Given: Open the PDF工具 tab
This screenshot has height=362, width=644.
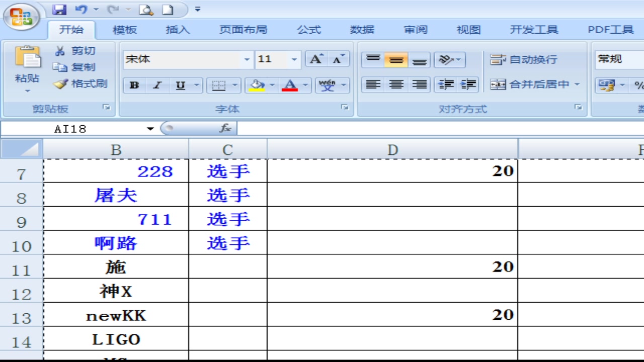Looking at the screenshot, I should click(611, 30).
